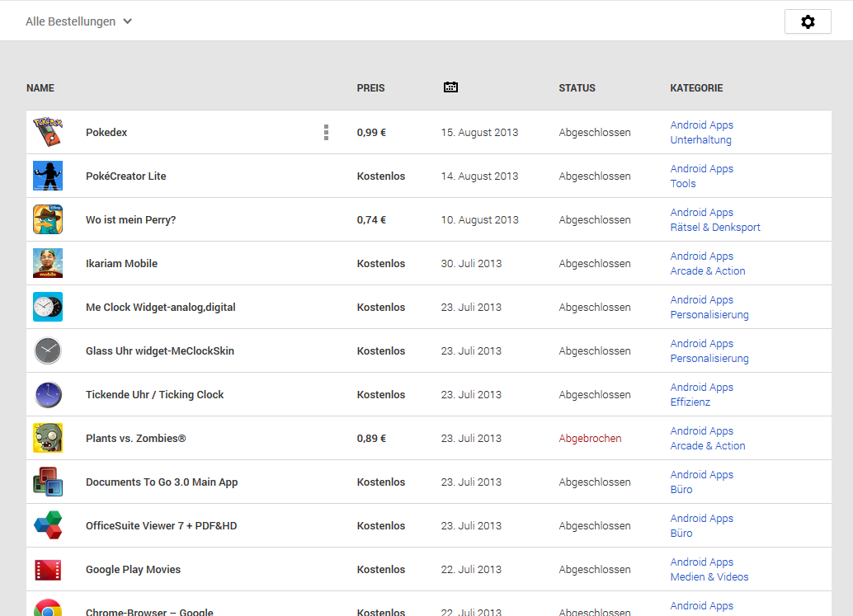Click the PokéCreator Lite app icon
Image resolution: width=853 pixels, height=616 pixels.
(x=47, y=176)
